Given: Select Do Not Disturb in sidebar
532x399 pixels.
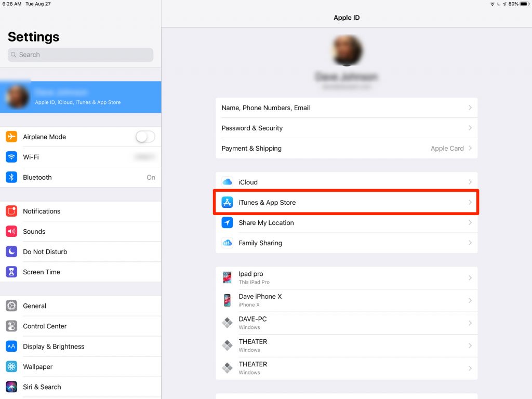Looking at the screenshot, I should (81, 252).
